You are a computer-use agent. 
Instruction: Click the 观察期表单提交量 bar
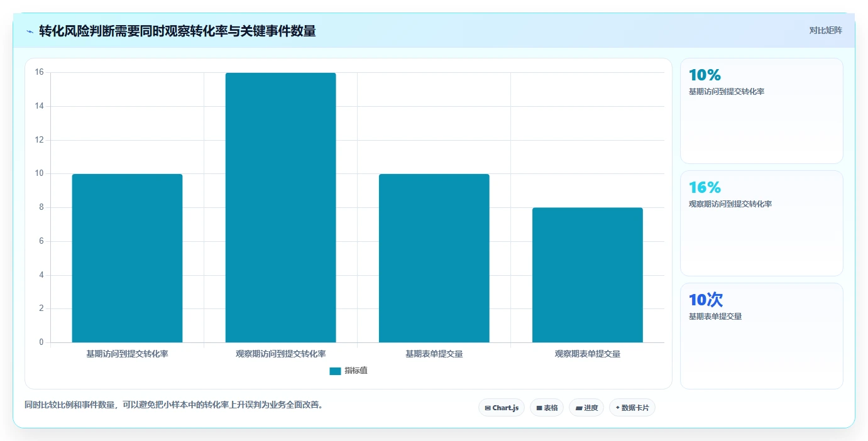[x=588, y=275]
